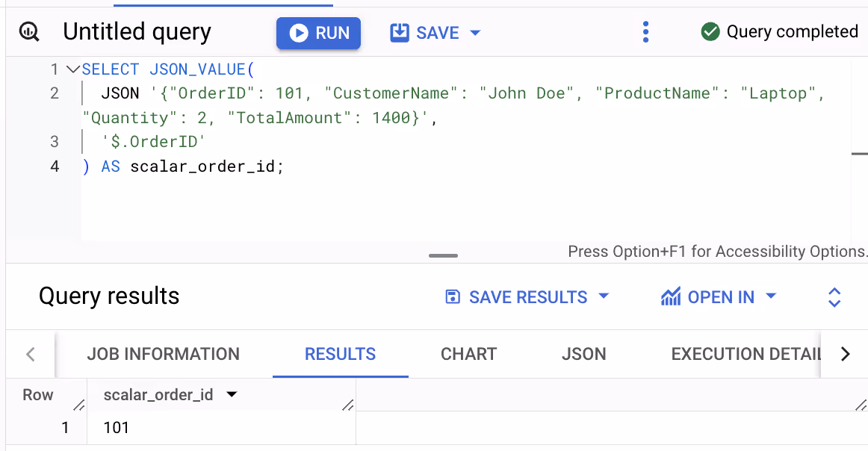The width and height of the screenshot is (868, 451).
Task: Switch to the JOB INFORMATION tab
Action: pyautogui.click(x=164, y=354)
